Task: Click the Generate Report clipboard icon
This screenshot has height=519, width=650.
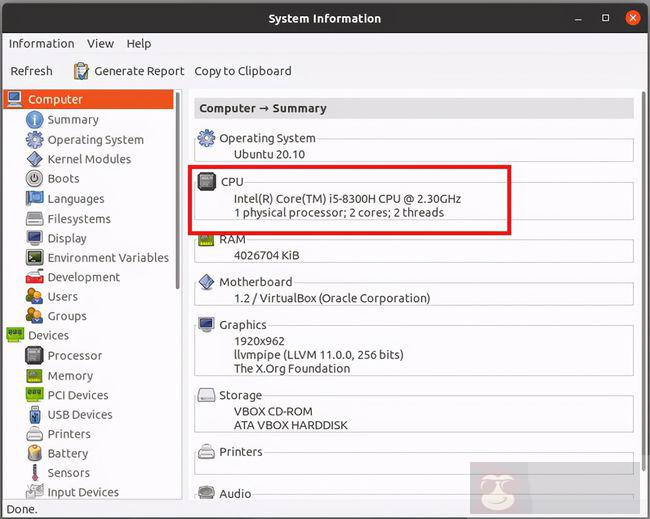Action: [81, 71]
